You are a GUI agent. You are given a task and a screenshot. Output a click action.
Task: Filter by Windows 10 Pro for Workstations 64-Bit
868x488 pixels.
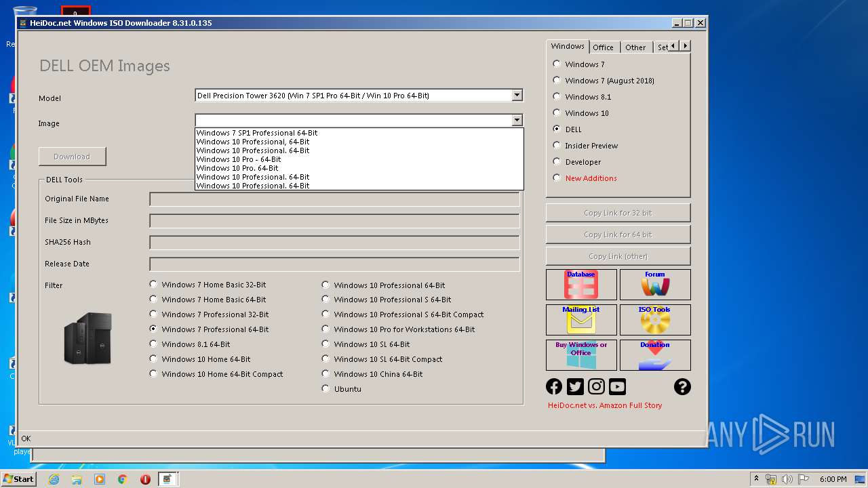pyautogui.click(x=325, y=329)
